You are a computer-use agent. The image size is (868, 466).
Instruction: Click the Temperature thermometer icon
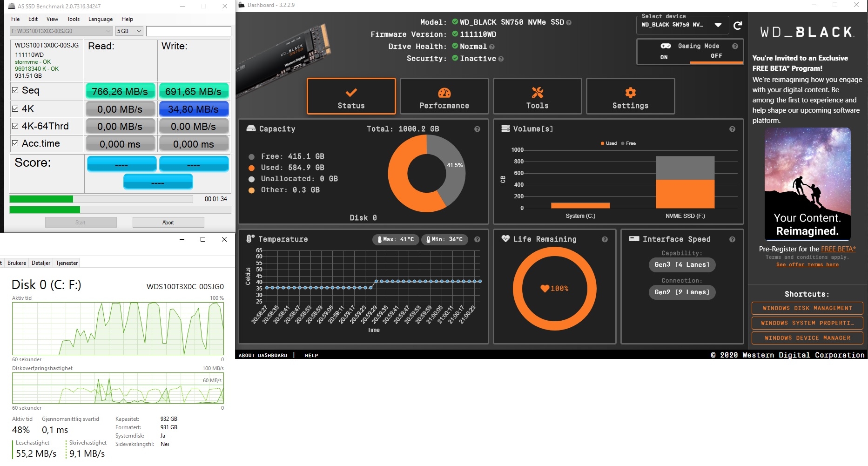(250, 239)
